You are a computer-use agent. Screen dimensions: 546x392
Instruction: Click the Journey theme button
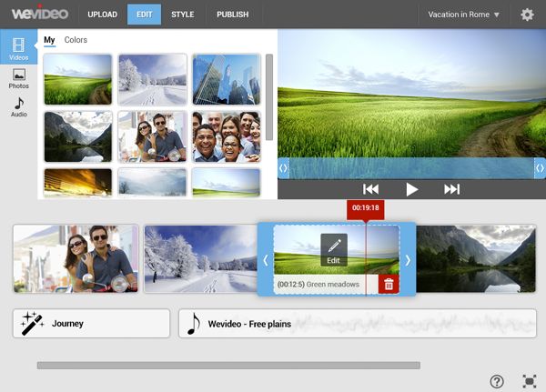tap(91, 324)
